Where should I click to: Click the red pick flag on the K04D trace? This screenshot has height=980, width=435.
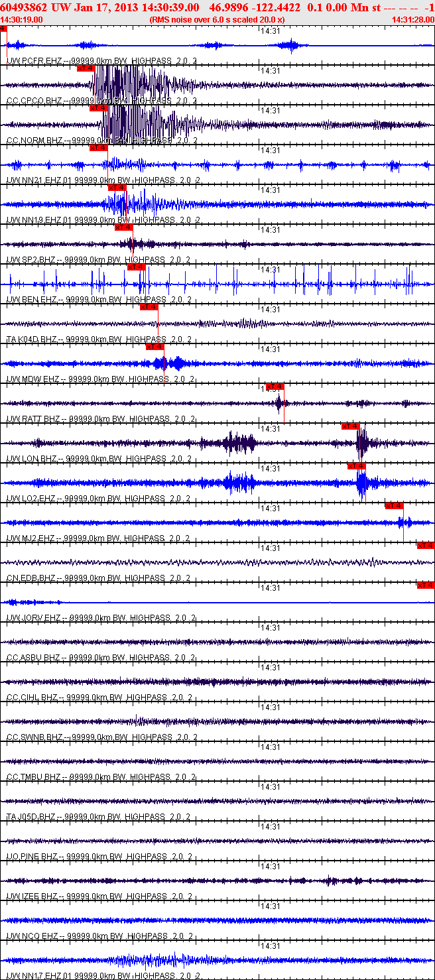point(149,306)
